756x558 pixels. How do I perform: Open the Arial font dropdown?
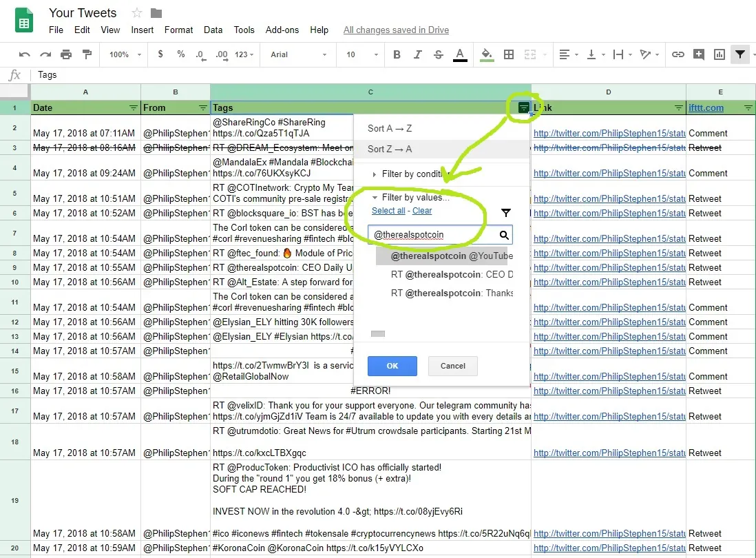pos(298,54)
